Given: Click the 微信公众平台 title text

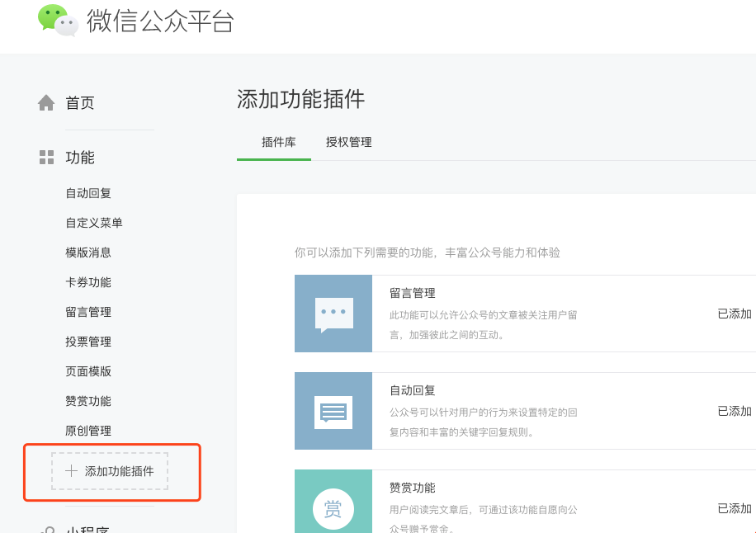Looking at the screenshot, I should pos(160,21).
